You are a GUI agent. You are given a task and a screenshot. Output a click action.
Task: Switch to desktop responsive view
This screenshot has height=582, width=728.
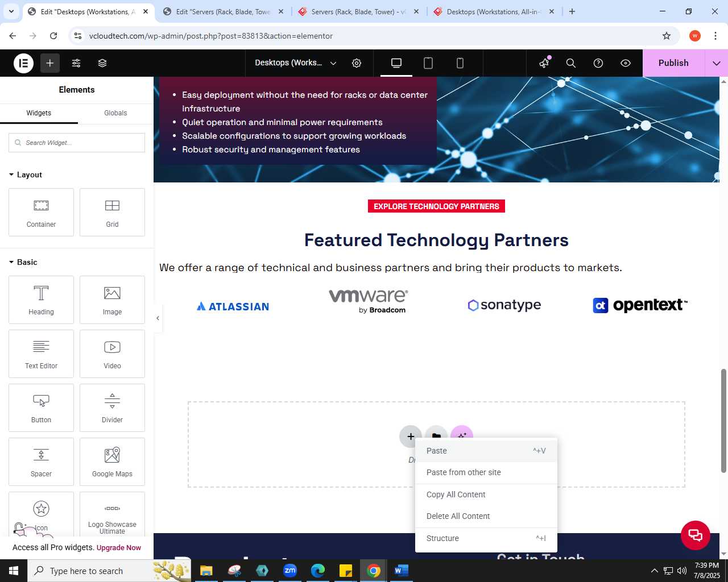396,63
